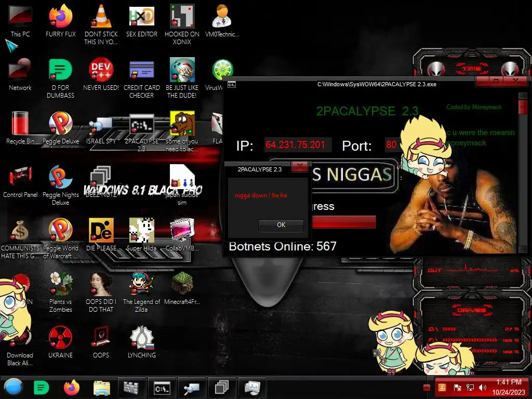Launch the Peggle Deluxe desktop shortcut

pos(60,128)
